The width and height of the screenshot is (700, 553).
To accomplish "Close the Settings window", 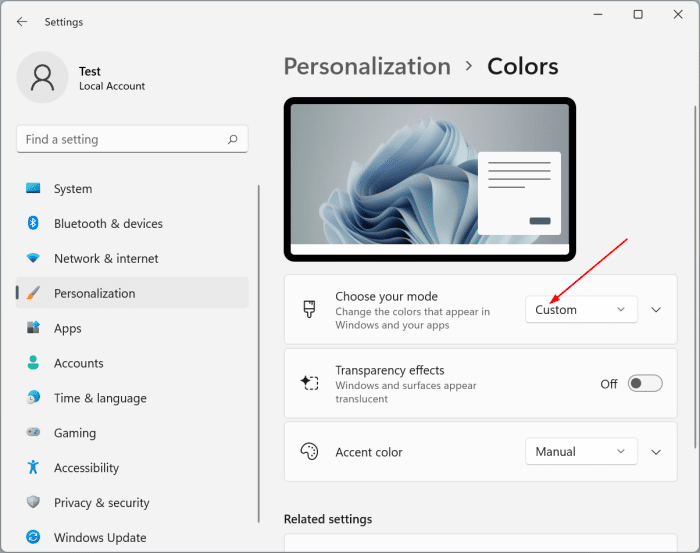I will (x=678, y=14).
